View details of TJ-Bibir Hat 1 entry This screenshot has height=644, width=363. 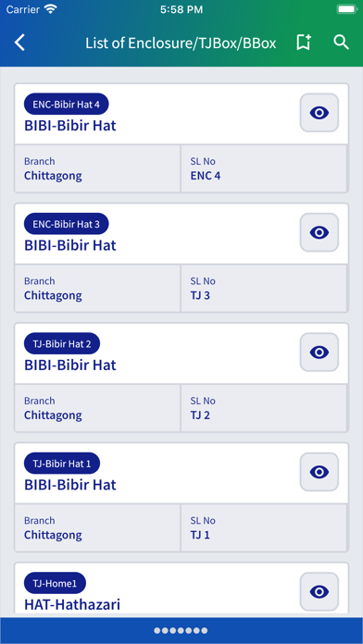coord(319,472)
